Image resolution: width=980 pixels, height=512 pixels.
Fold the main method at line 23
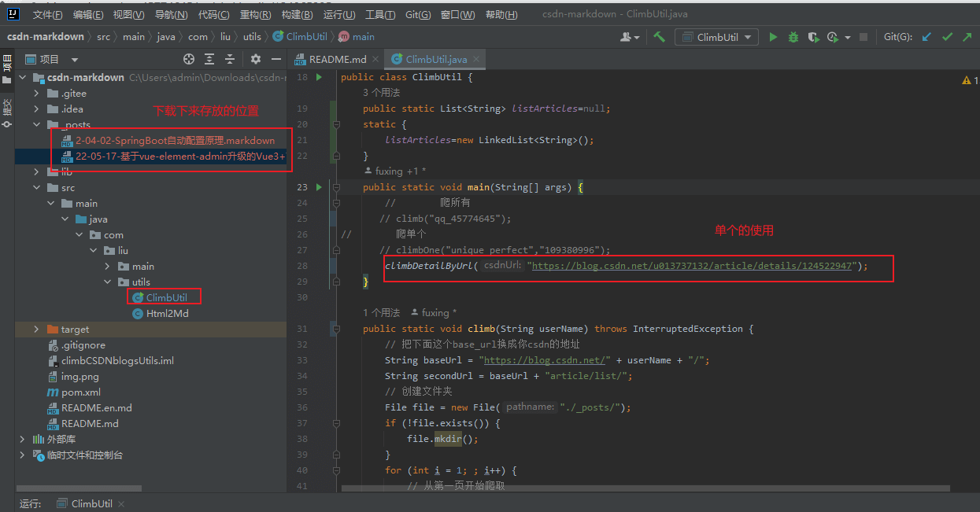click(335, 187)
